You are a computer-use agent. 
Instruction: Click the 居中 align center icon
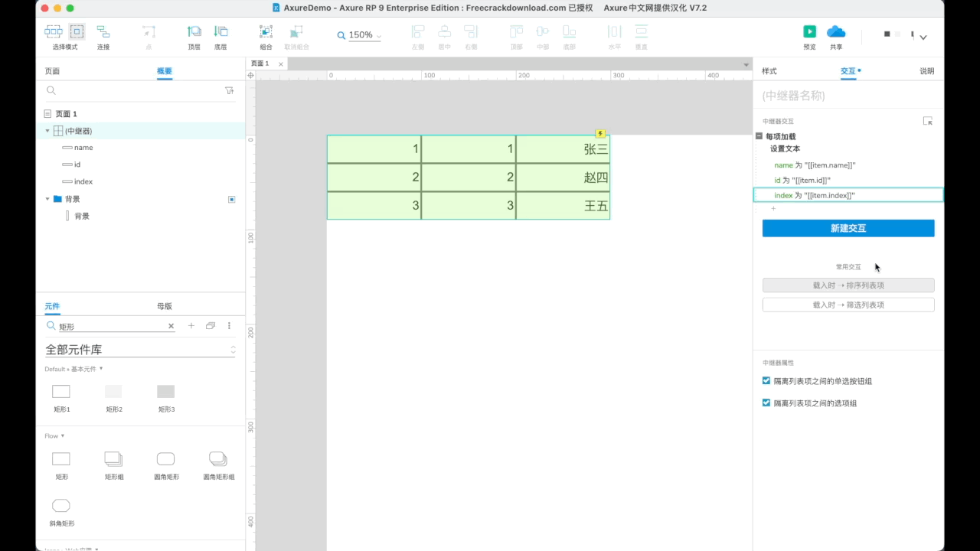[444, 31]
